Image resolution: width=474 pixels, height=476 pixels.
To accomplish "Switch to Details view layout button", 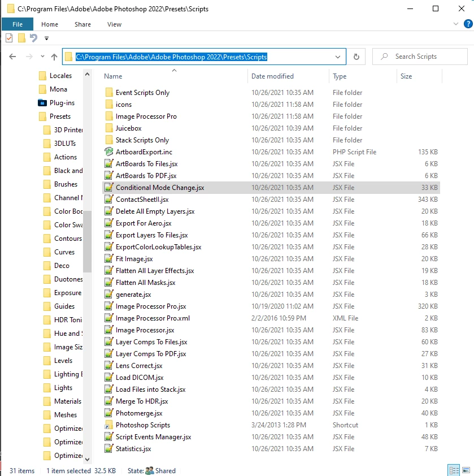I will [454, 470].
